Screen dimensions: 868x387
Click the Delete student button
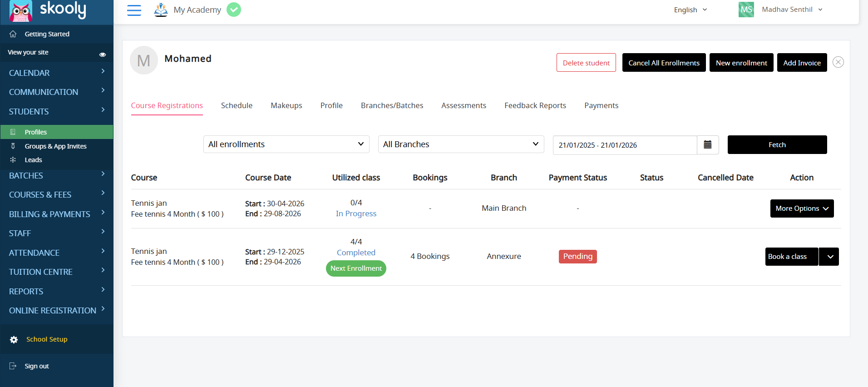586,63
